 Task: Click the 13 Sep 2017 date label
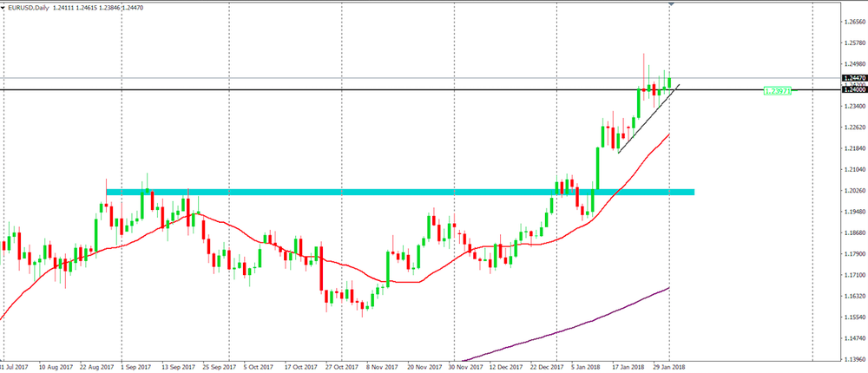(180, 367)
